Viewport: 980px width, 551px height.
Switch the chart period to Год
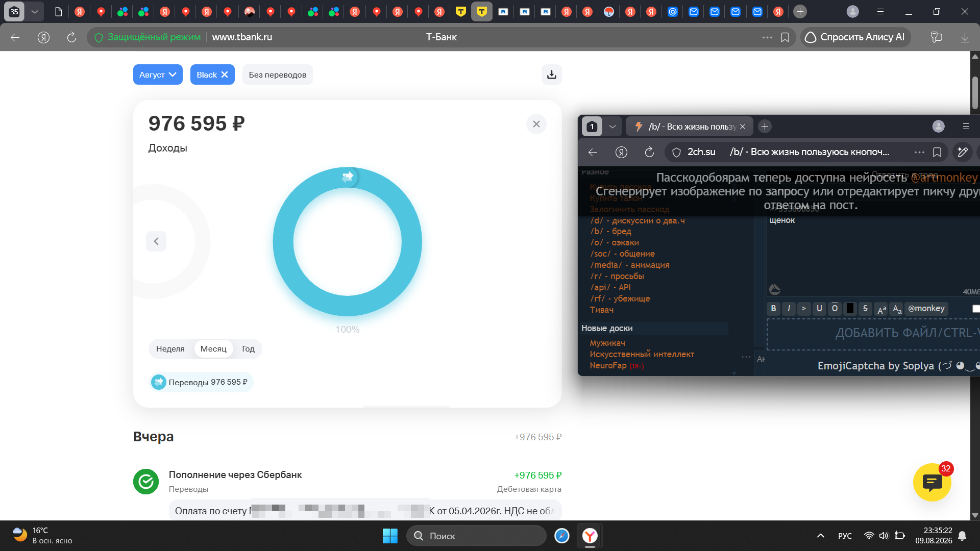tap(248, 349)
